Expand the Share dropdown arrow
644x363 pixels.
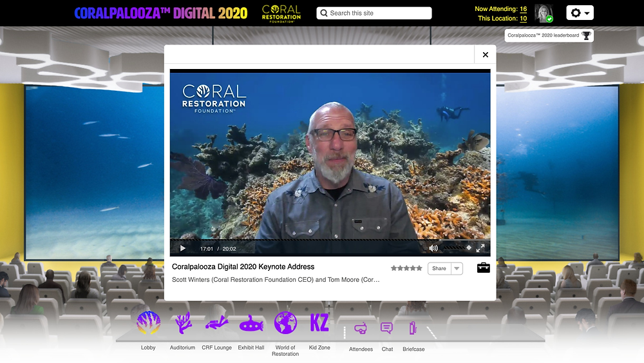[x=457, y=268]
